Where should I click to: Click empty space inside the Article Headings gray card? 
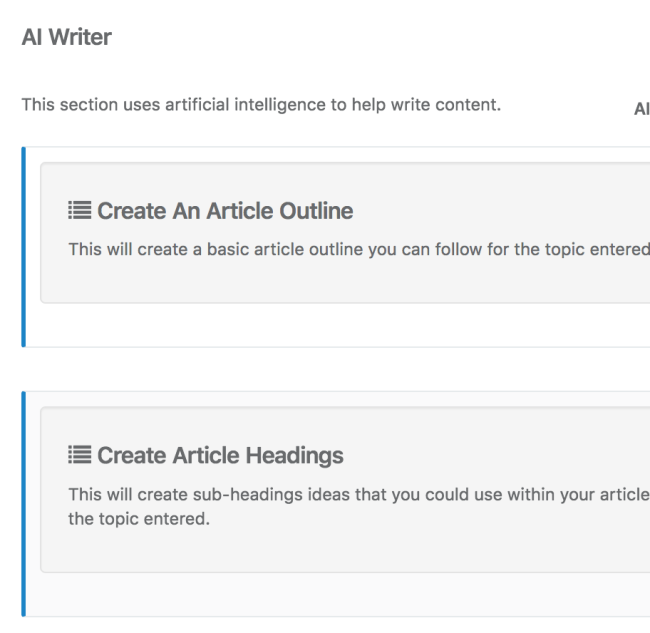[344, 549]
